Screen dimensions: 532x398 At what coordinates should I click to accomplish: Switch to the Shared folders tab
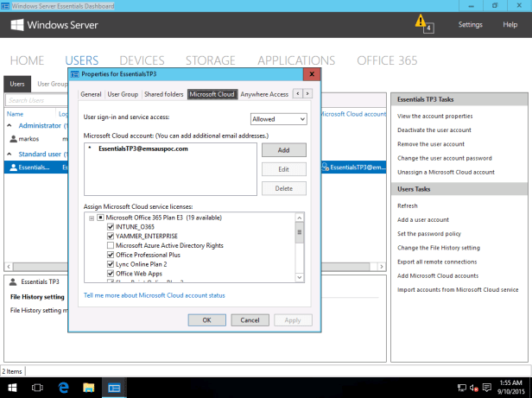coord(163,93)
